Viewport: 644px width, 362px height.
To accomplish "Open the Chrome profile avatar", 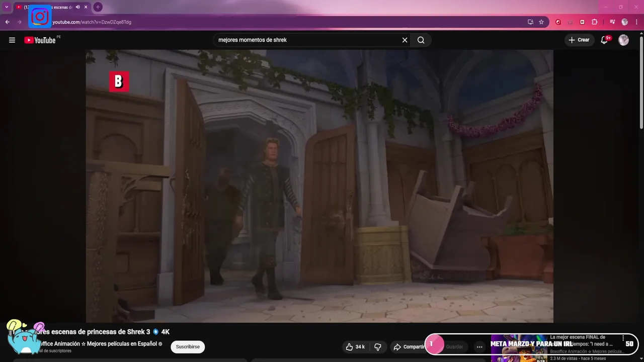I will (625, 22).
